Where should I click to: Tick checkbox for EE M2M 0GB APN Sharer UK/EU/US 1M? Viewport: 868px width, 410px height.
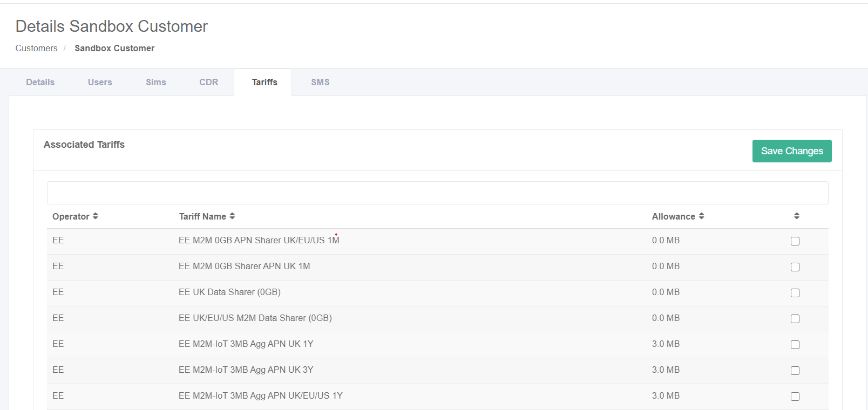(795, 241)
